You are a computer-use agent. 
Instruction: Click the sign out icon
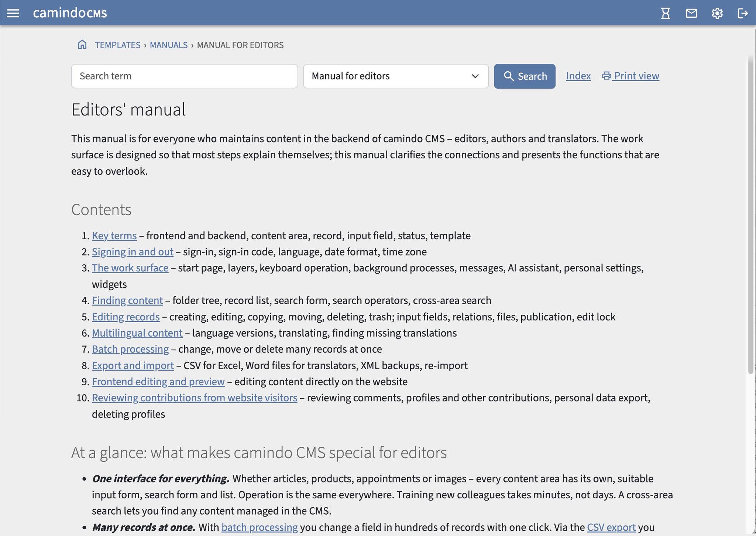click(743, 13)
